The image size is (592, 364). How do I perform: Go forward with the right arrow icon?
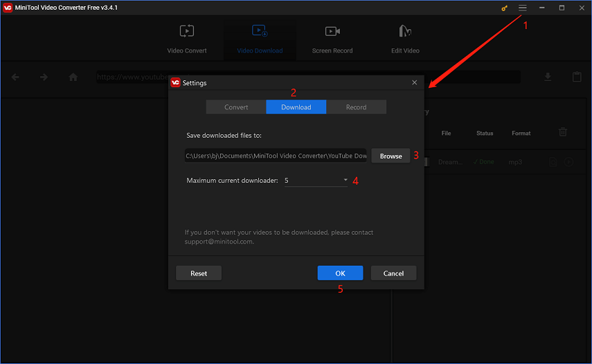click(44, 77)
